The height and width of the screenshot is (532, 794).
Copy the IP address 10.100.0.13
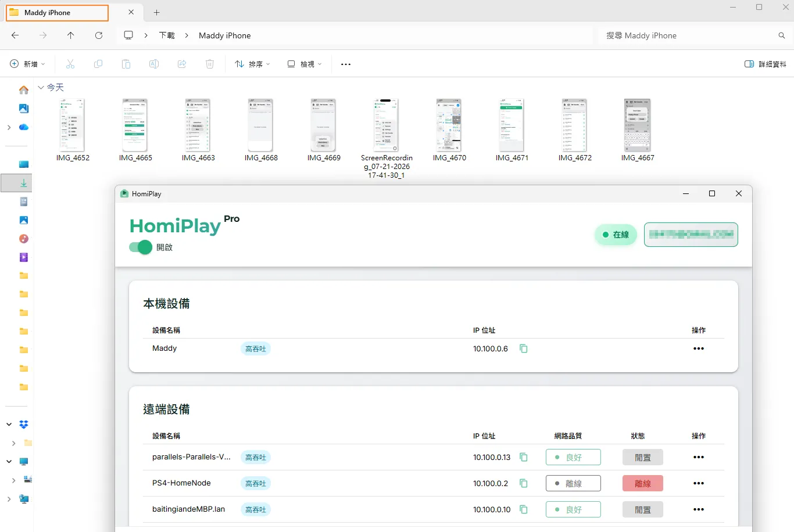(x=523, y=457)
